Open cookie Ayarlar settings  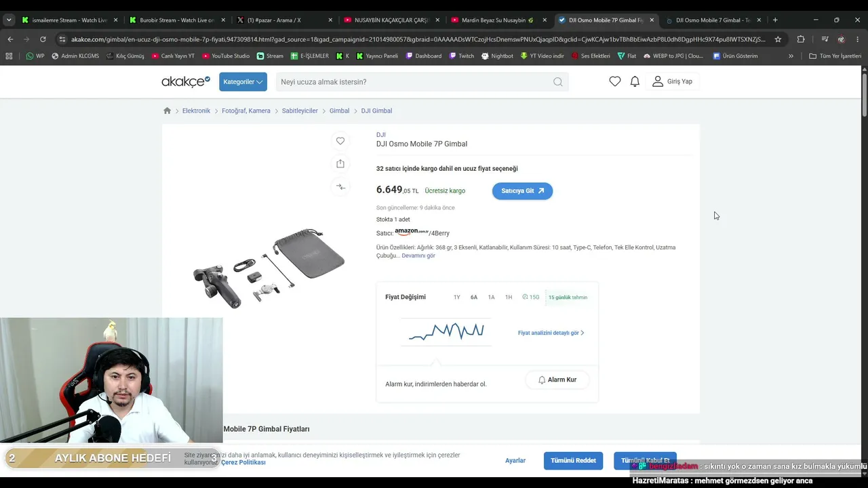515,461
